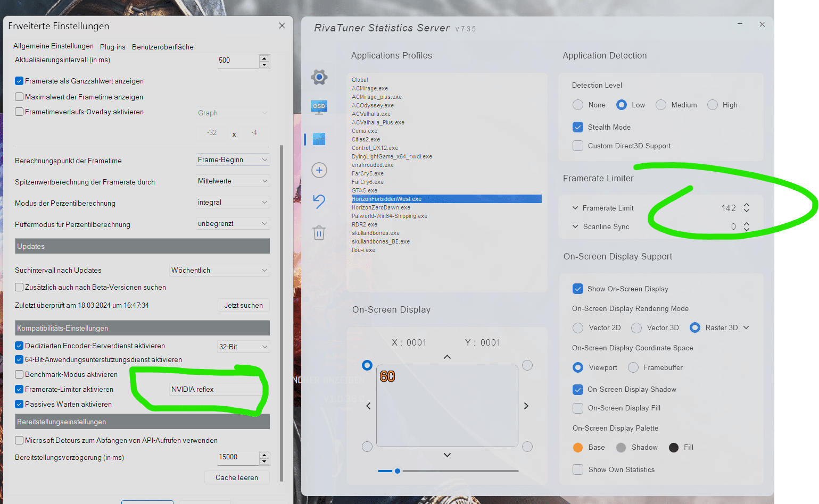
Task: Pick the Base orange color swatch
Action: (x=578, y=448)
